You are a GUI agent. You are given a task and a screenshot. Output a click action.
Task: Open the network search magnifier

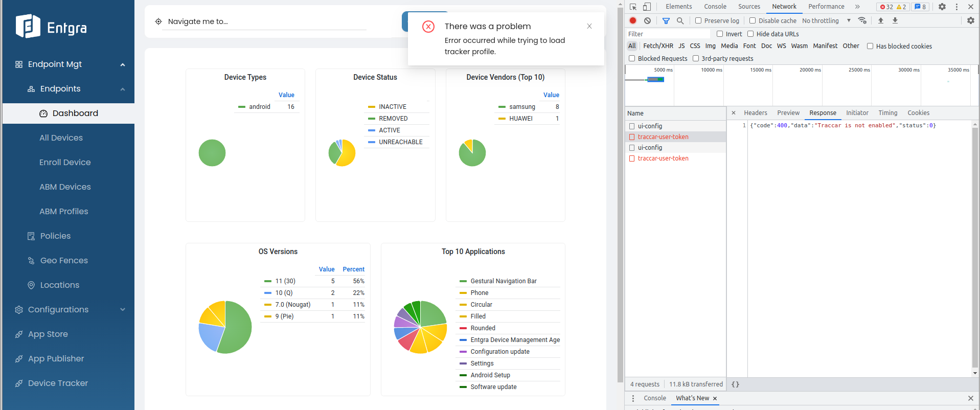coord(680,20)
